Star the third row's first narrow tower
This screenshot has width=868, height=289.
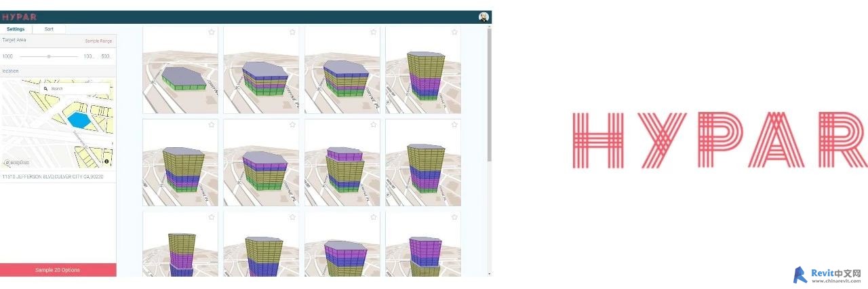click(212, 217)
